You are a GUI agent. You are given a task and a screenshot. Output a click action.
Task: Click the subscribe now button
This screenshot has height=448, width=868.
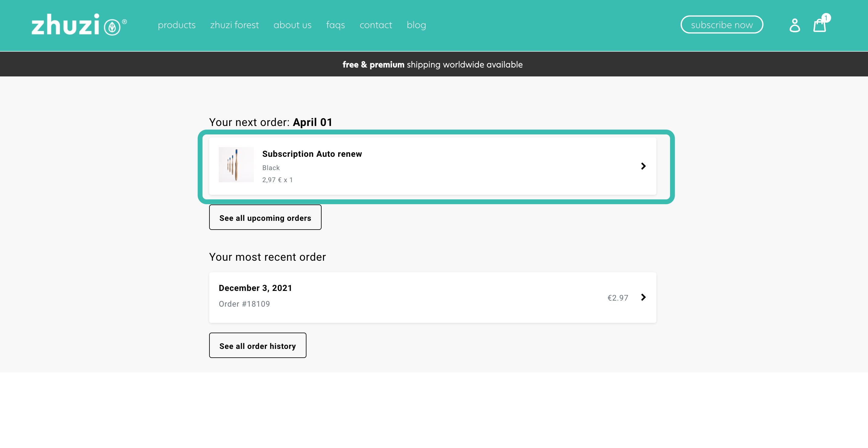(x=722, y=24)
